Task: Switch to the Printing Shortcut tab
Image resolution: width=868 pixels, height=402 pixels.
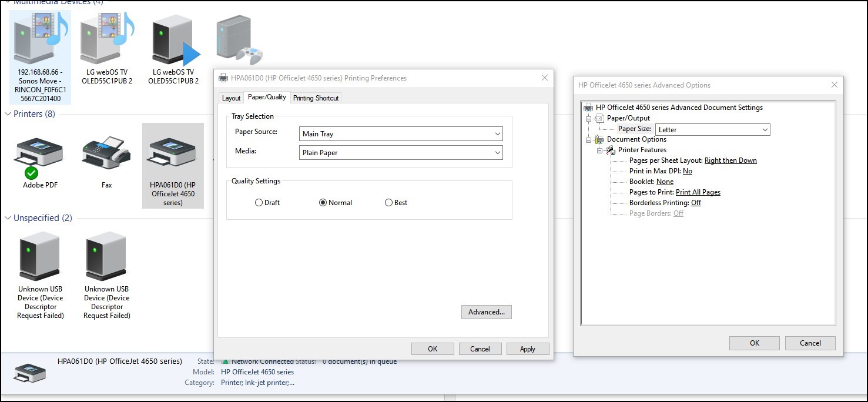Action: [316, 98]
